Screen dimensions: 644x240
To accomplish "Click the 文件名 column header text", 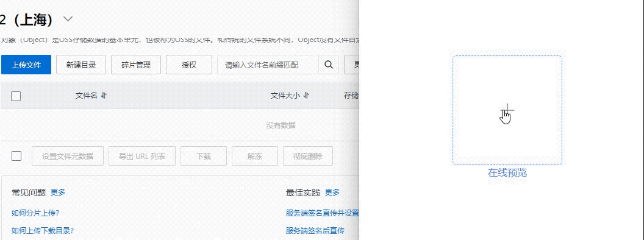I will coord(86,96).
